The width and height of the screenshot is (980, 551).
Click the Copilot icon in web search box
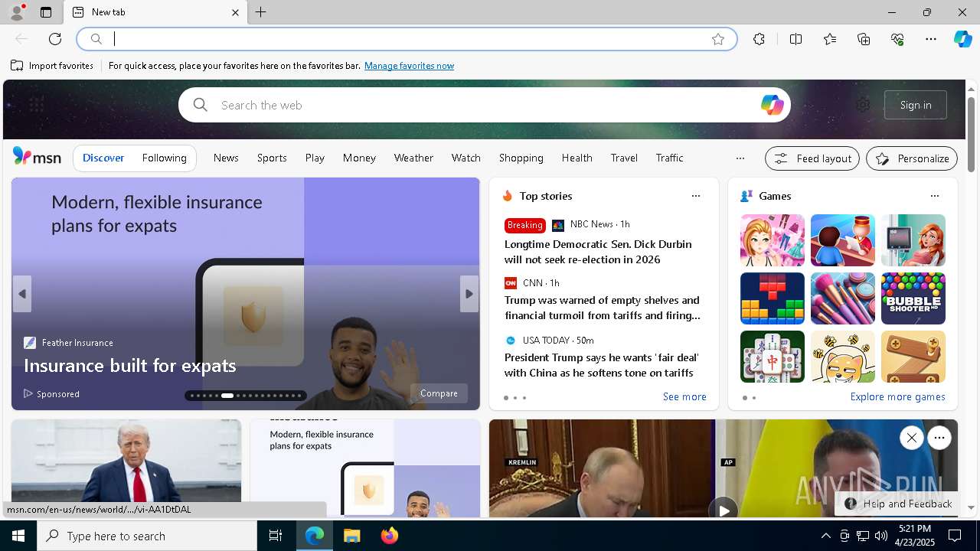click(772, 105)
